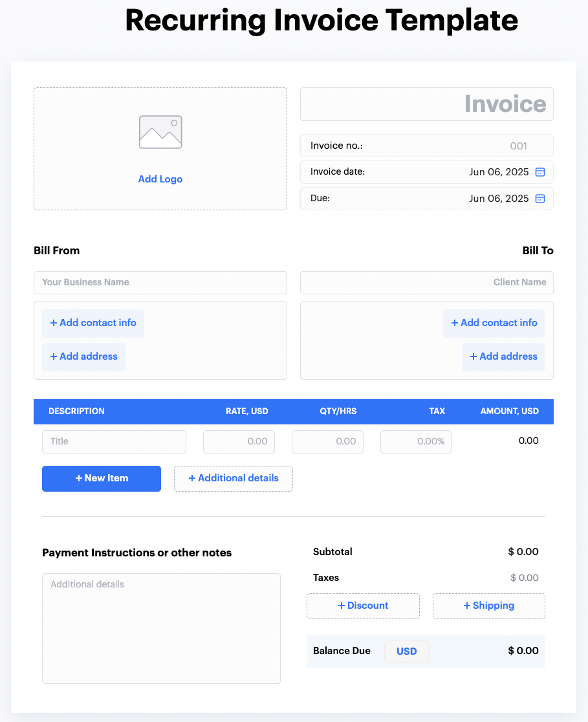Click the Add Logo link
This screenshot has width=588, height=722.
pyautogui.click(x=160, y=179)
